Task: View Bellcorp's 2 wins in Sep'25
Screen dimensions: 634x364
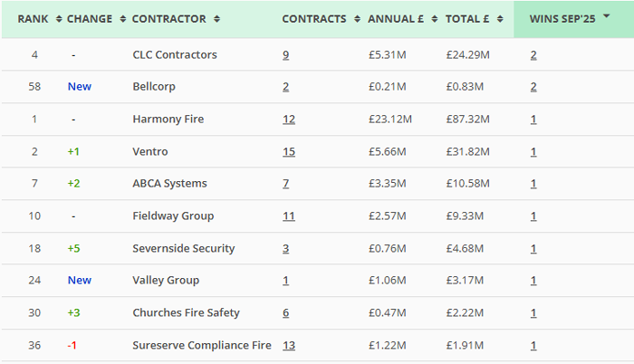Action: point(533,87)
